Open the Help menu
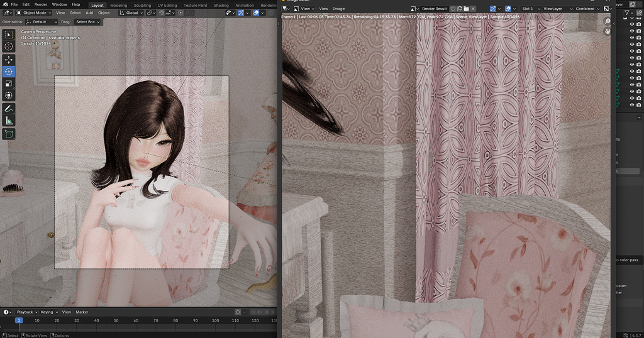644x338 pixels. [76, 4]
